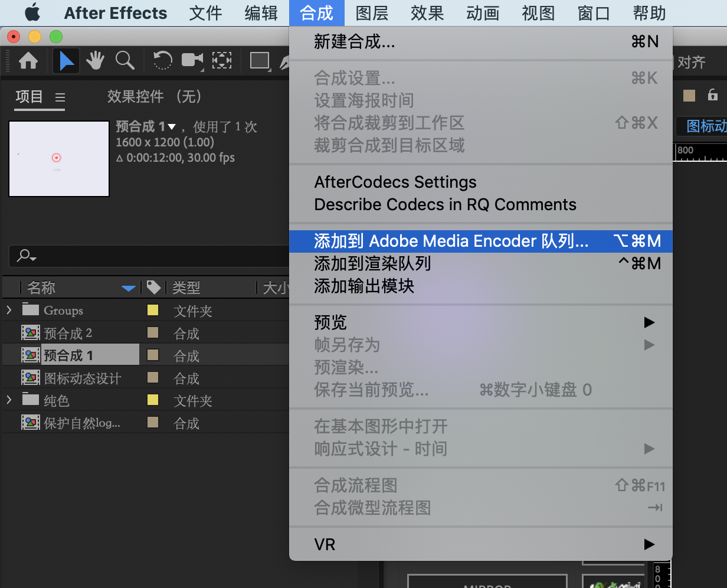Open the 预览 submenu
Viewport: 727px width, 588px height.
click(x=481, y=322)
